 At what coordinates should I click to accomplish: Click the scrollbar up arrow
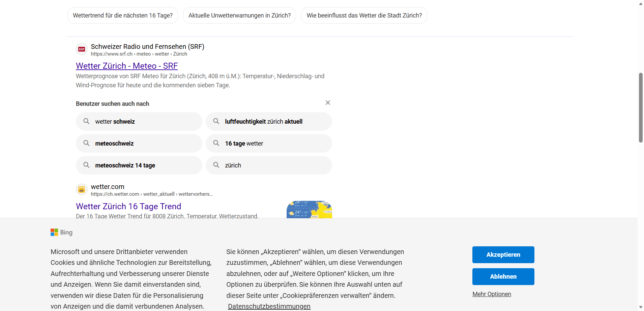click(641, 4)
